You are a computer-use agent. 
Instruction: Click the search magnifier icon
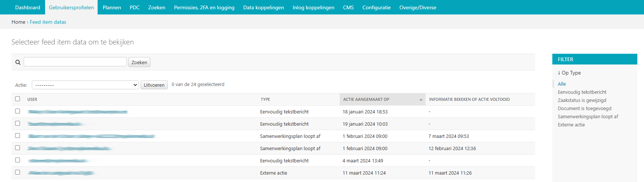[18, 62]
